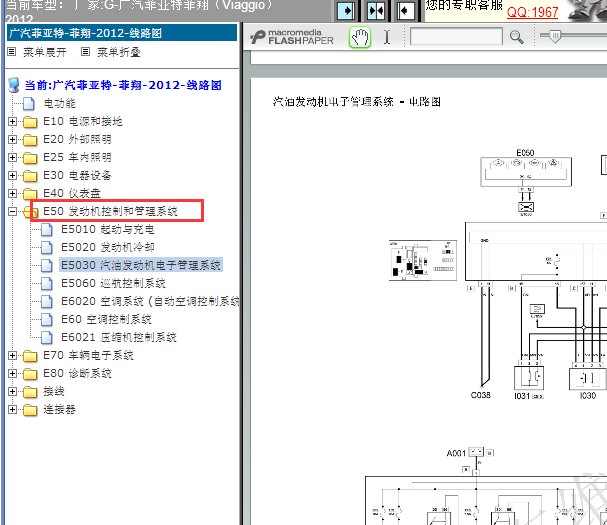This screenshot has height=525, width=607.
Task: Expand the E40 仪表盘 folder
Action: (12, 194)
